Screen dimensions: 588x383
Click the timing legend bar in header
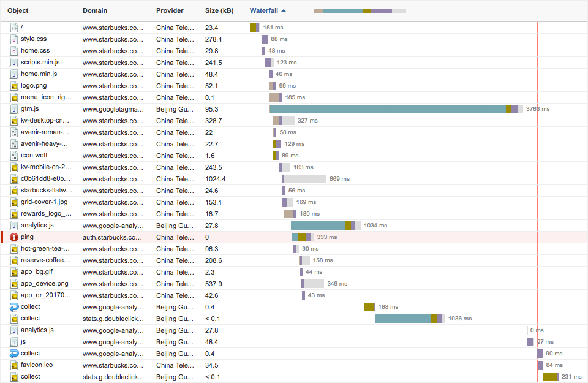(x=360, y=10)
